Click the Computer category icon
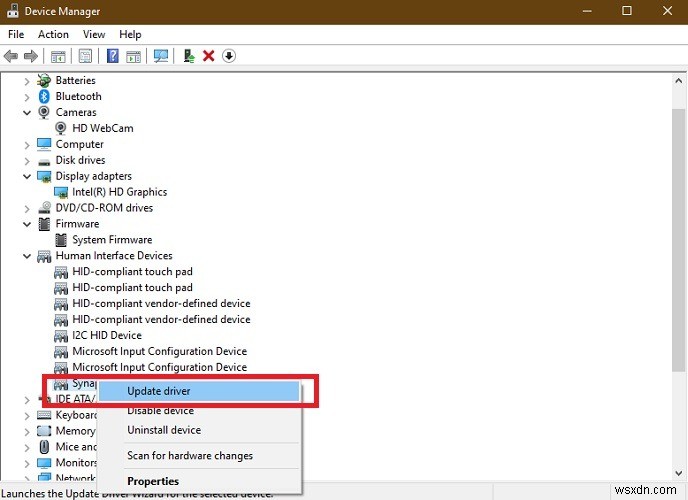The height and width of the screenshot is (500, 688). tap(44, 144)
